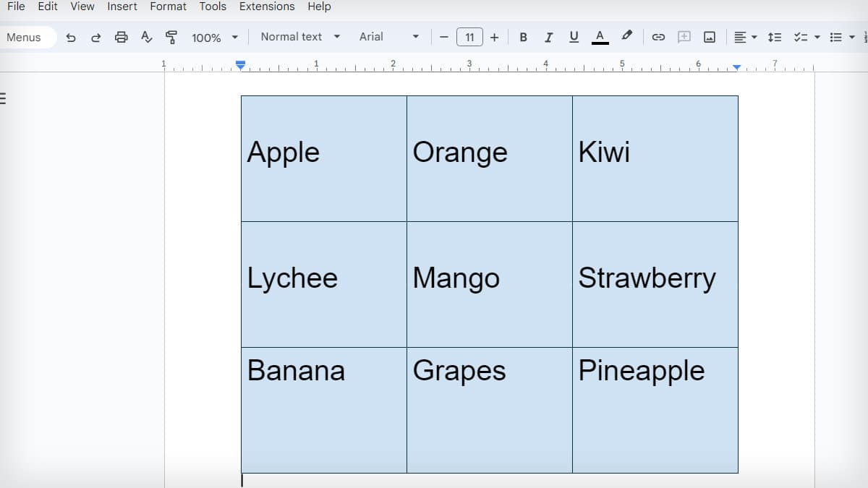The image size is (868, 488).
Task: Insert a link
Action: coord(658,37)
